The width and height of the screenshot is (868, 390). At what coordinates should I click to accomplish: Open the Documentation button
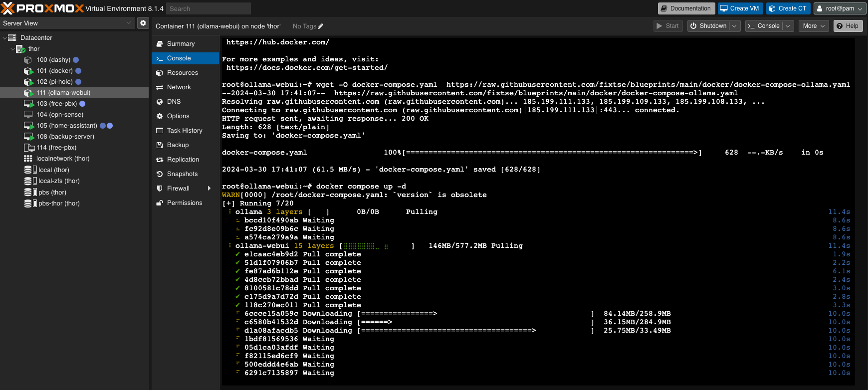click(686, 8)
